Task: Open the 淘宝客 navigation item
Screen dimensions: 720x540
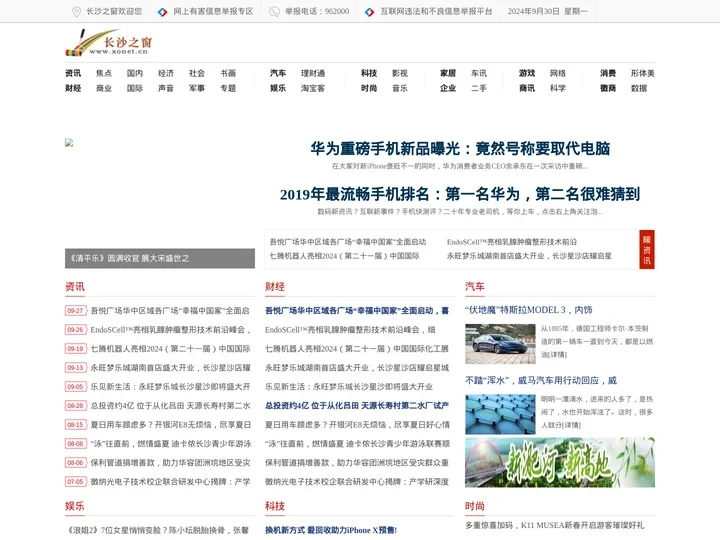Action: coord(313,88)
